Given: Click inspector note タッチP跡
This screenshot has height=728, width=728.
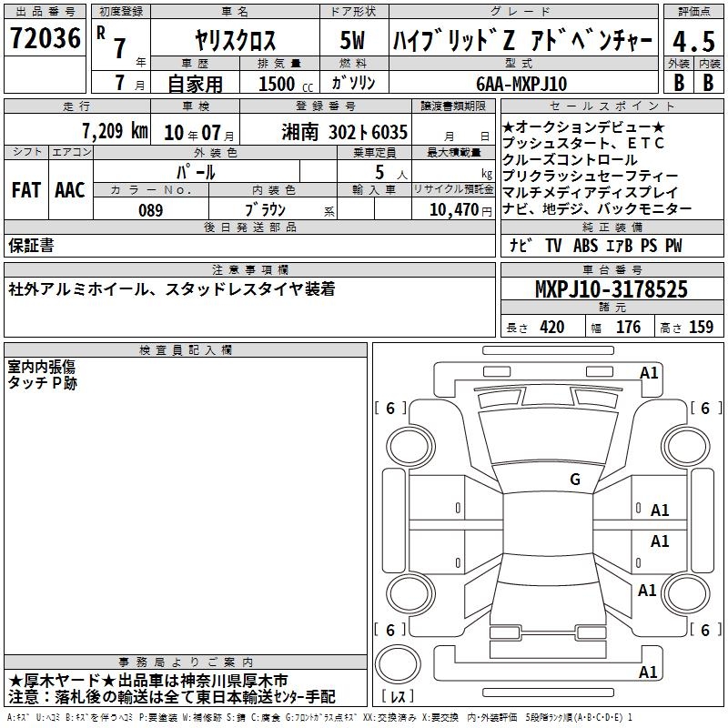Looking at the screenshot, I should click(x=42, y=383).
